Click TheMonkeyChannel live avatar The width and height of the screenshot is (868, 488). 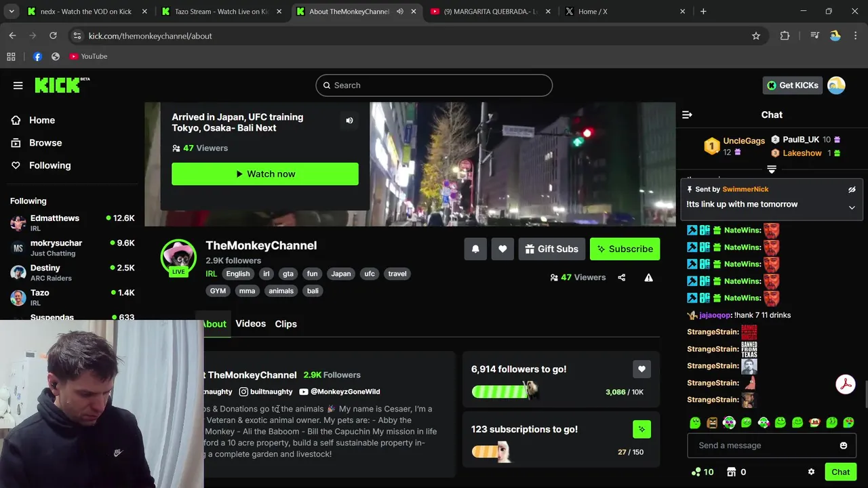click(x=178, y=257)
